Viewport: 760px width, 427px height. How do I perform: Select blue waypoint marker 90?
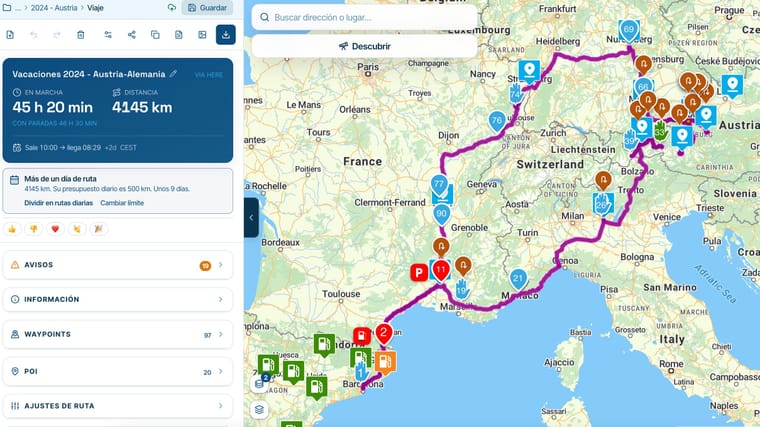click(442, 214)
